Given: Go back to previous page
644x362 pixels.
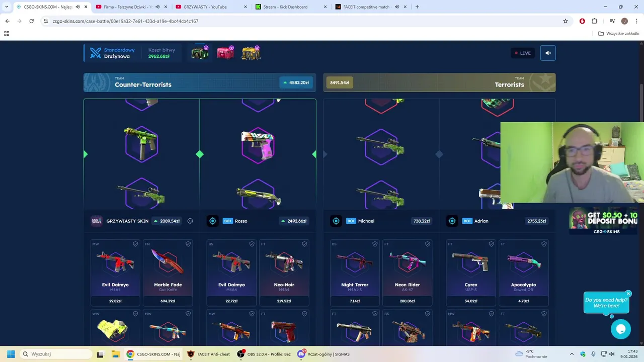Looking at the screenshot, I should (x=7, y=21).
